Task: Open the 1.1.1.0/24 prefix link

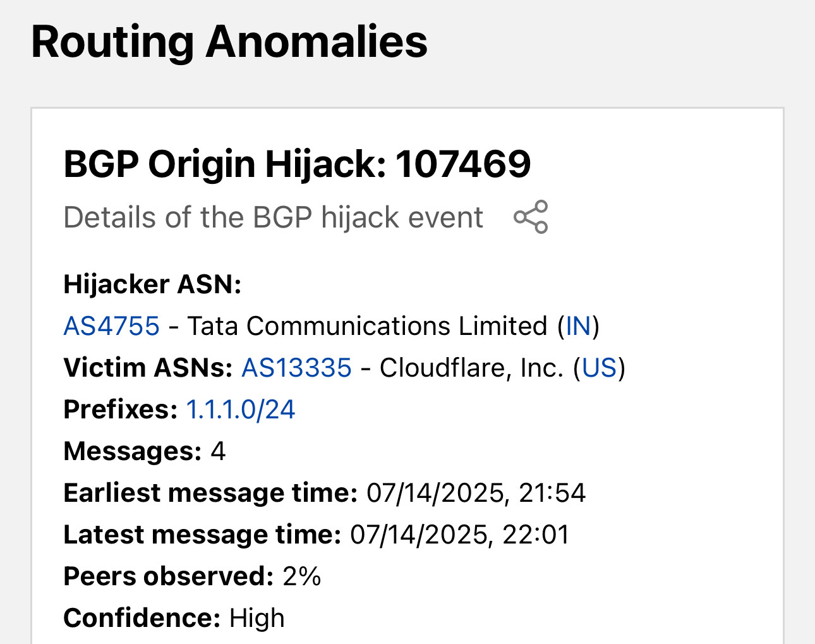Action: click(x=240, y=410)
